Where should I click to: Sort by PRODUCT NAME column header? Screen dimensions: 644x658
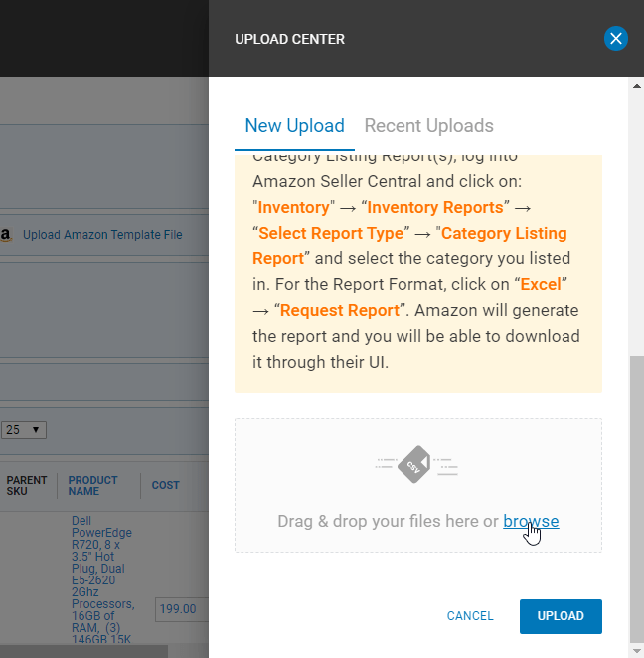[92, 485]
